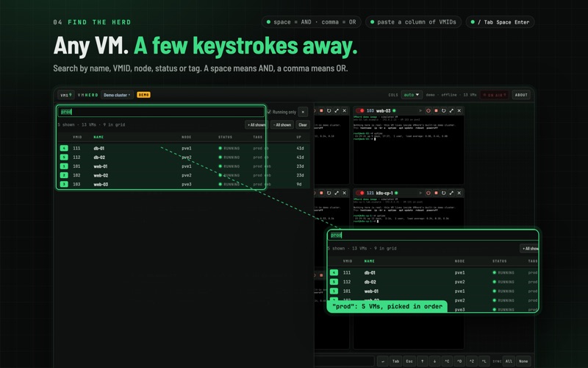Toggle order badge 4 for db-01 in left list

pos(64,149)
